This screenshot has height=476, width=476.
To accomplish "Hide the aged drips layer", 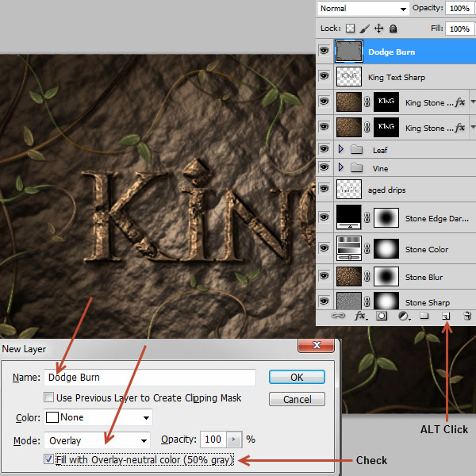I will tap(324, 189).
